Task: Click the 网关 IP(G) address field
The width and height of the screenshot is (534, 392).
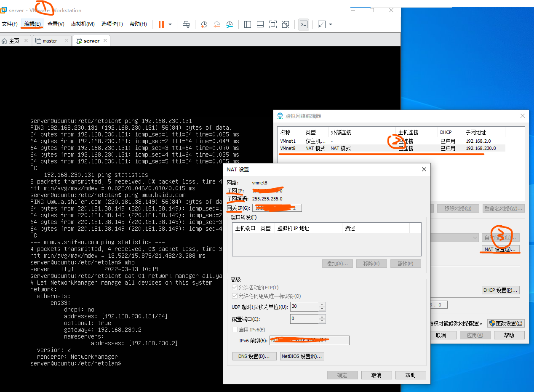Action: [277, 208]
